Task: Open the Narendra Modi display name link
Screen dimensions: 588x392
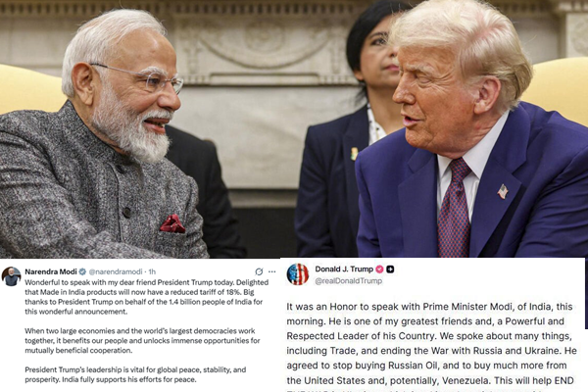Action: click(51, 271)
